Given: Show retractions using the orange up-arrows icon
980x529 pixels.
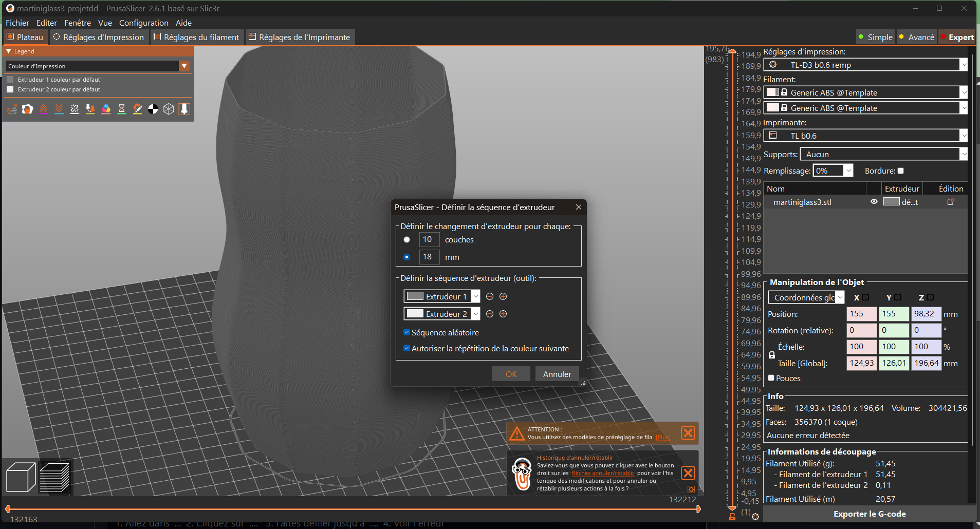Looking at the screenshot, I should [44, 109].
